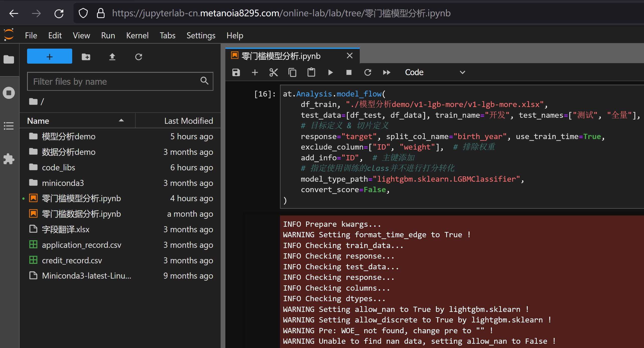
Task: Create a new folder in file browser
Action: click(86, 57)
